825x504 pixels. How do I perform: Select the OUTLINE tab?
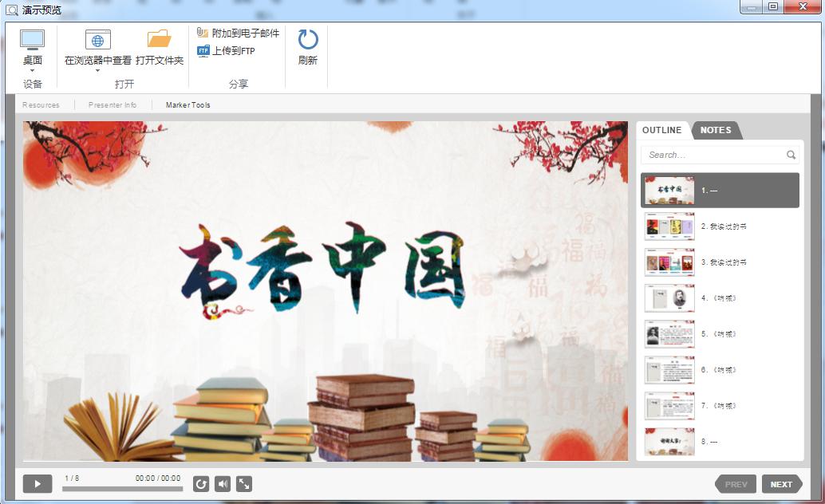pos(661,130)
